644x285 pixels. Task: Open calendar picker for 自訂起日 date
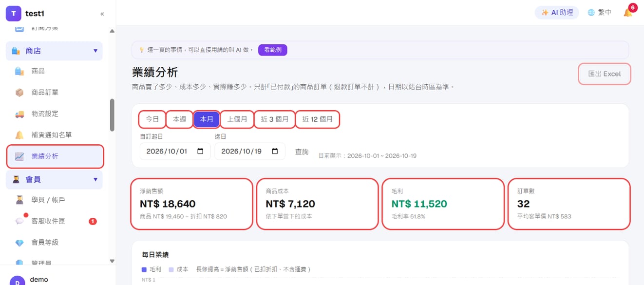[x=200, y=151]
